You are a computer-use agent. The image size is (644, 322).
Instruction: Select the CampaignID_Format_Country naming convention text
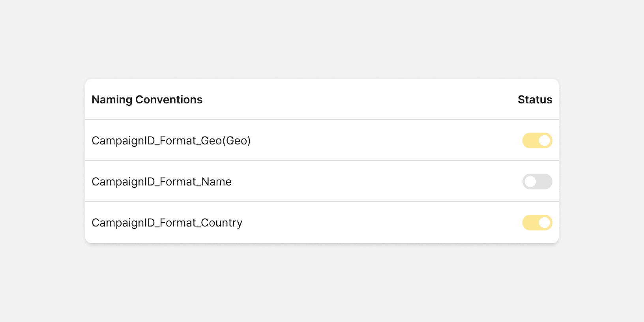point(167,223)
